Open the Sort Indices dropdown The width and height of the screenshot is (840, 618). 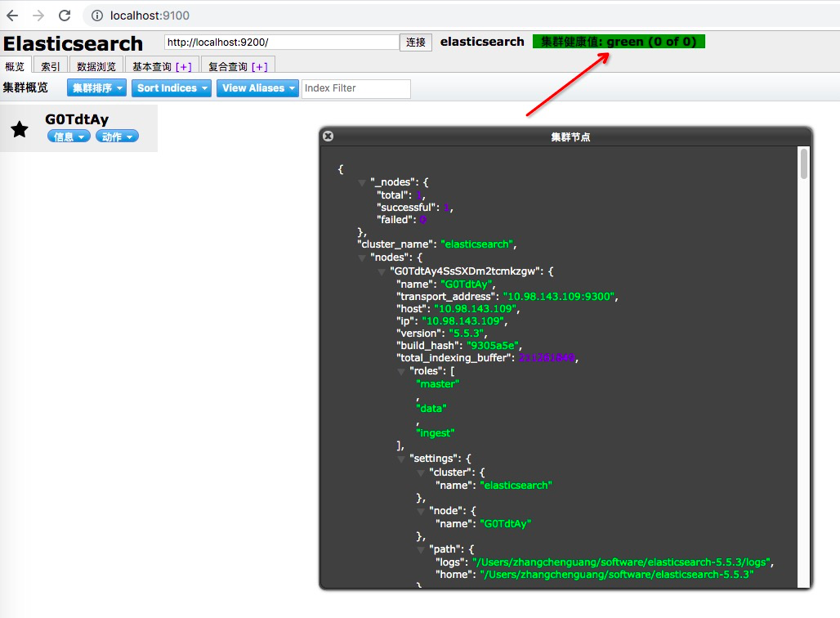tap(171, 87)
